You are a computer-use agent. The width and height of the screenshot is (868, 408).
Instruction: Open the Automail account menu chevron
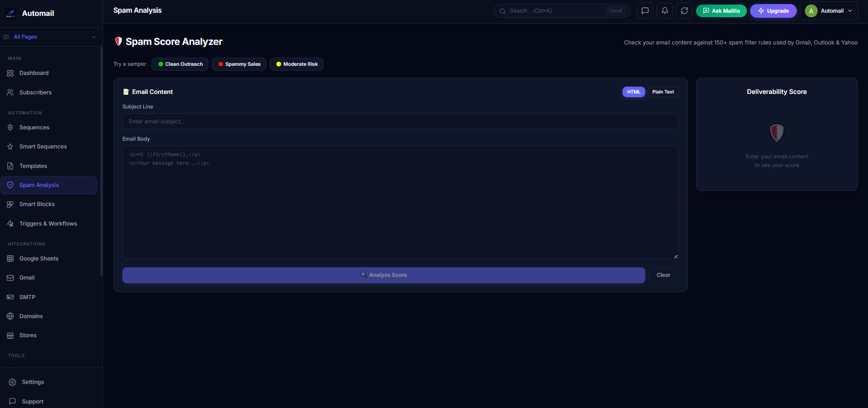click(x=850, y=11)
